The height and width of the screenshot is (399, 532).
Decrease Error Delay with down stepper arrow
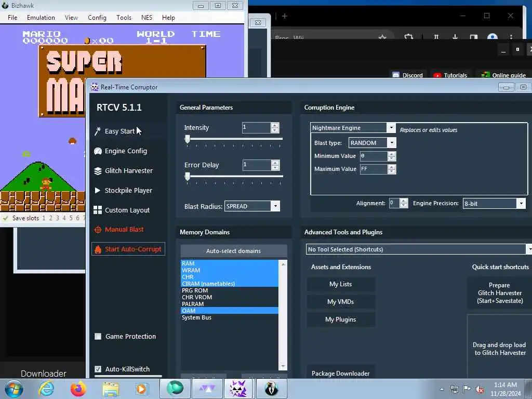pyautogui.click(x=275, y=168)
